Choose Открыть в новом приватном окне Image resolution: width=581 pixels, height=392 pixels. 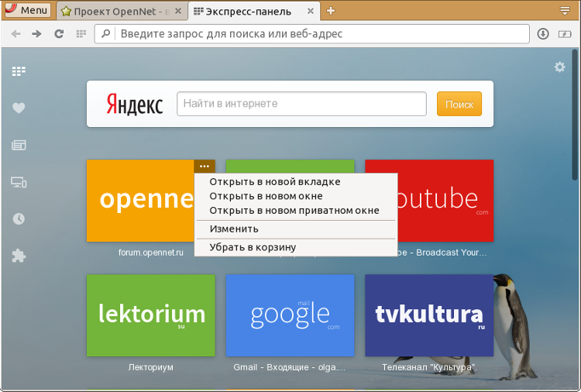[294, 211]
